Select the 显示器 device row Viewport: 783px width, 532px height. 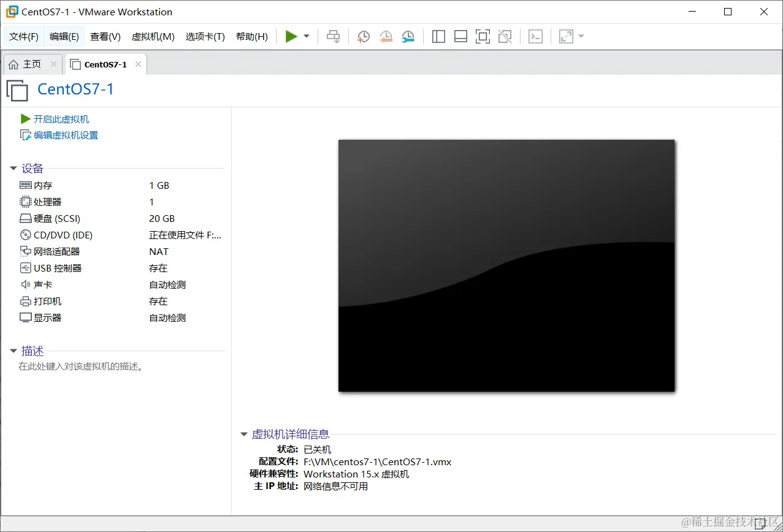[121, 317]
